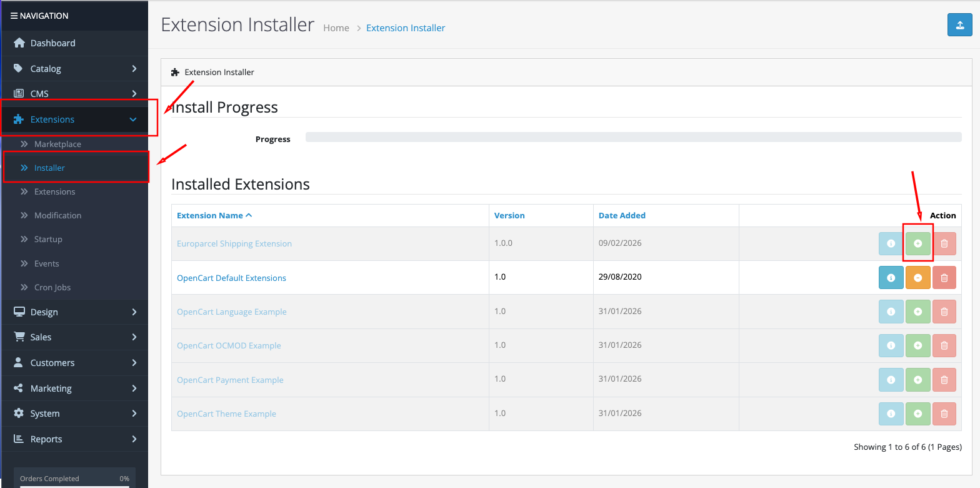The image size is (980, 488).
Task: Click the Sales shopping cart icon
Action: pyautogui.click(x=19, y=337)
